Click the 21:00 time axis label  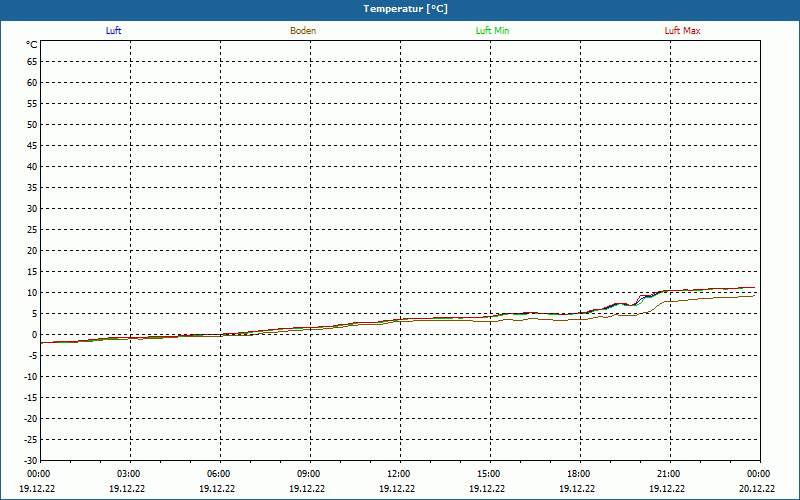pyautogui.click(x=669, y=474)
